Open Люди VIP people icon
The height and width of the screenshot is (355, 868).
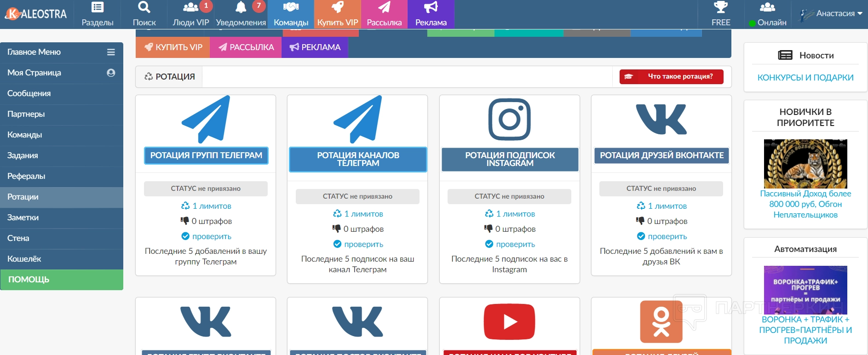[190, 7]
